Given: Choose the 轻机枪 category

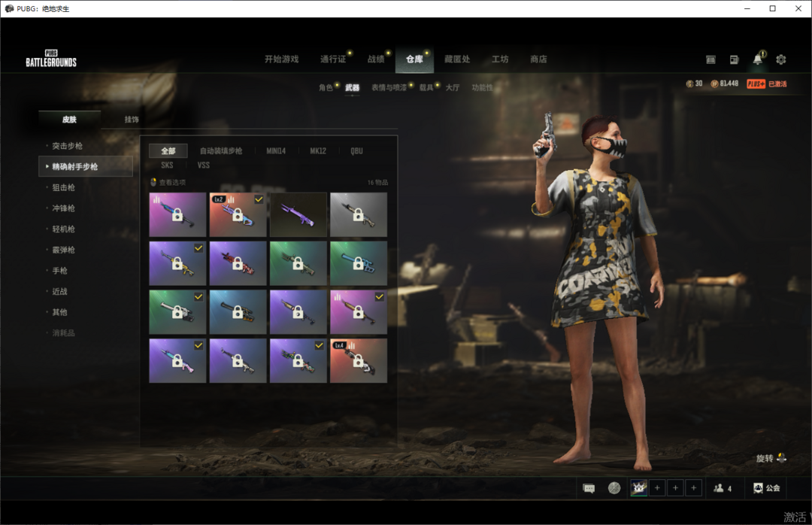Looking at the screenshot, I should pos(64,229).
